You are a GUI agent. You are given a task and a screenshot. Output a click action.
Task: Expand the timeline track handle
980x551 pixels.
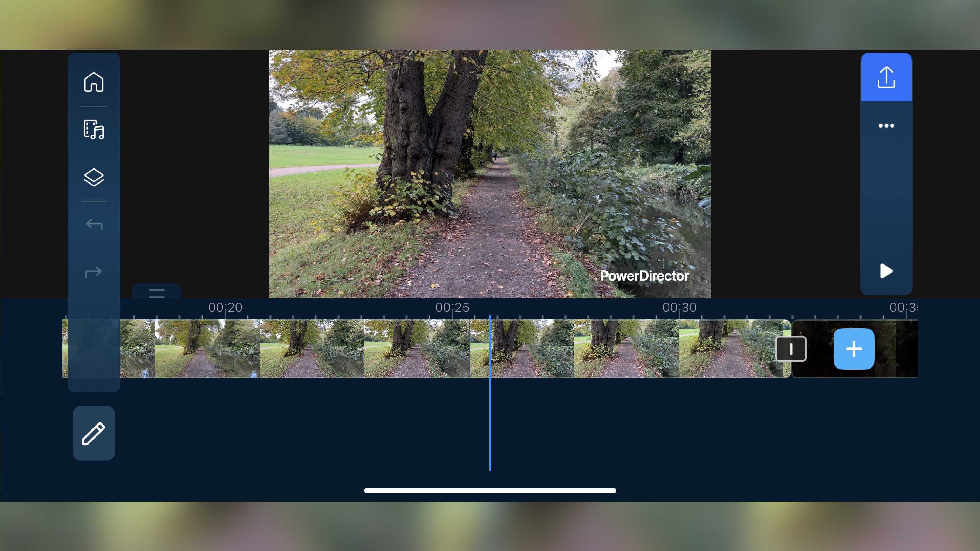157,292
